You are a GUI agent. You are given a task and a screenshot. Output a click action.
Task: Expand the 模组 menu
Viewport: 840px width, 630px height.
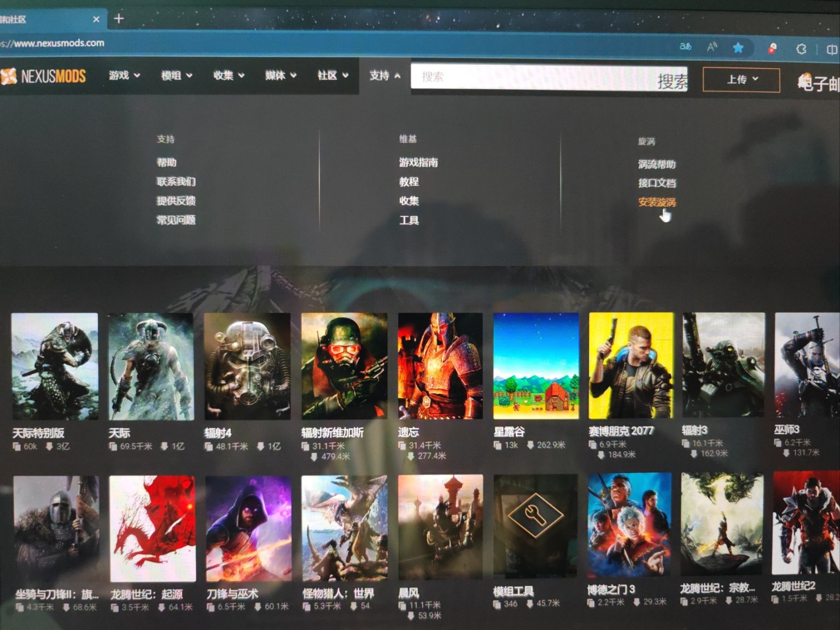click(176, 75)
